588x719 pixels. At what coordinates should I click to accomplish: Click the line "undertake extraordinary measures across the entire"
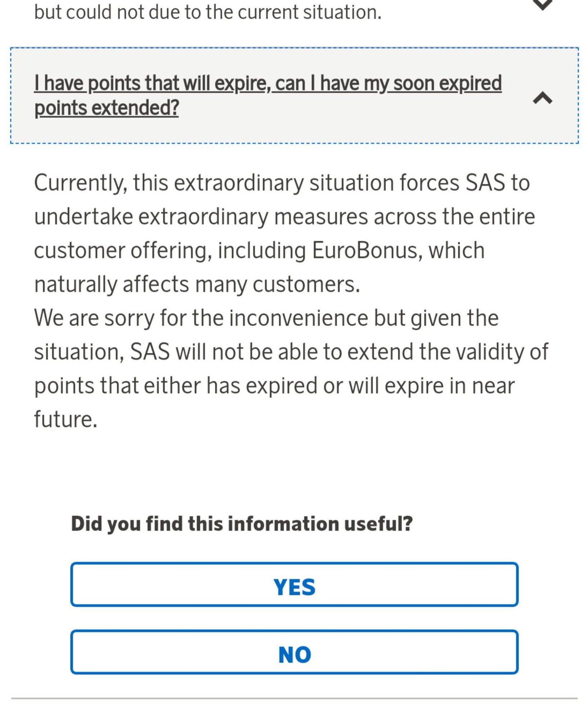285,217
